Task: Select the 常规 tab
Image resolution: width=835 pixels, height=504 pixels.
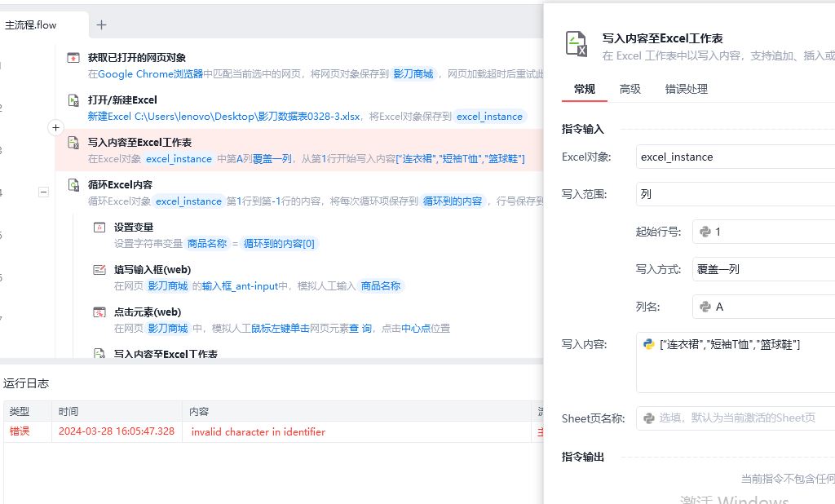Action: tap(584, 89)
